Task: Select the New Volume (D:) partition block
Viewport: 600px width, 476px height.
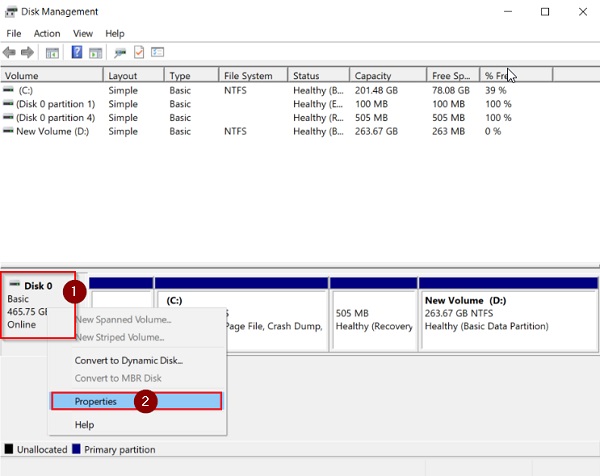Action: (509, 314)
